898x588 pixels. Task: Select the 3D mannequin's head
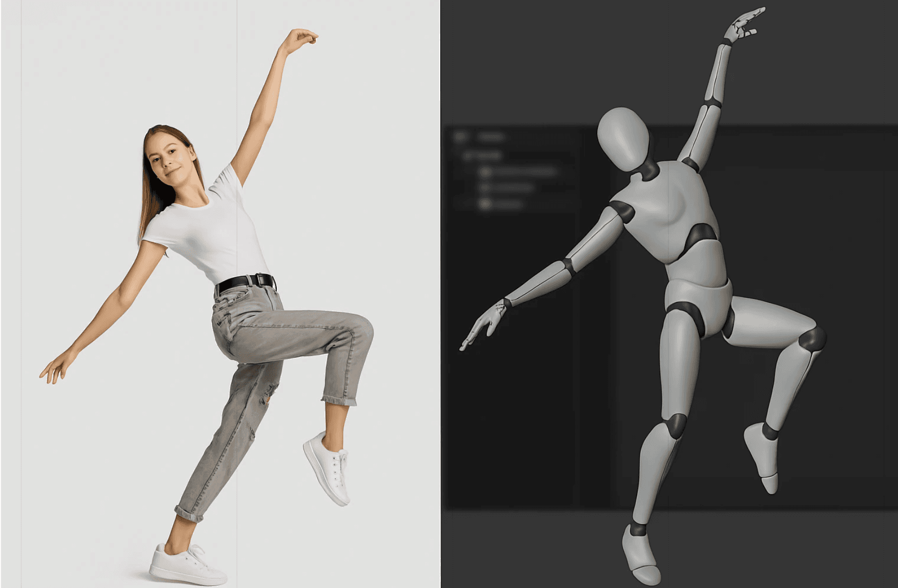[x=623, y=138]
